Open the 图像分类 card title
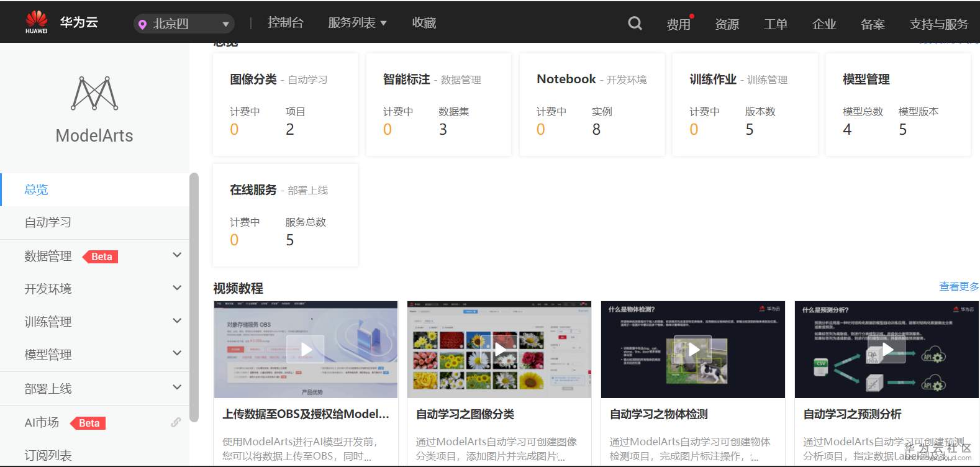This screenshot has width=980, height=467. (x=253, y=79)
